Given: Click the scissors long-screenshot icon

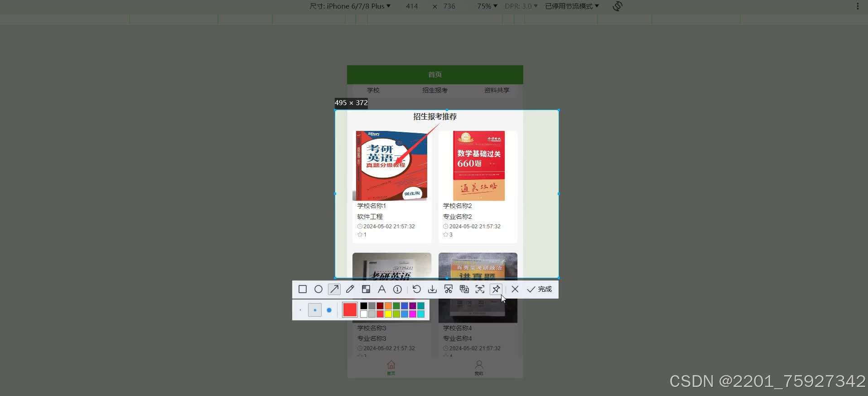Looking at the screenshot, I should point(448,289).
